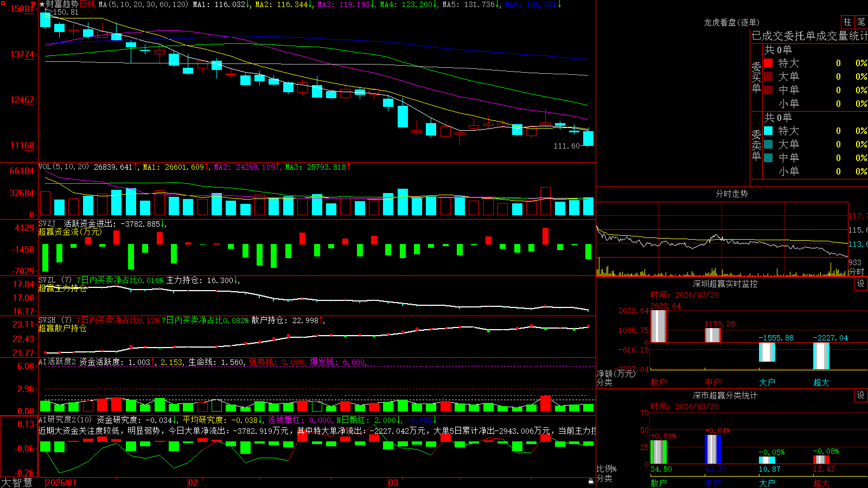The image size is (868, 488).
Task: Click the 中户 bar valued 1159.28
Action: point(713,335)
